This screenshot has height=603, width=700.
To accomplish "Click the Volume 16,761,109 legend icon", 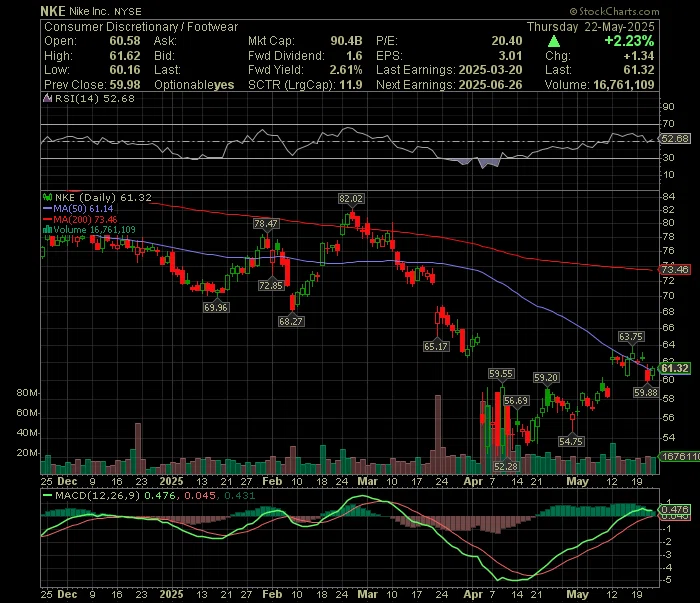I will [47, 229].
